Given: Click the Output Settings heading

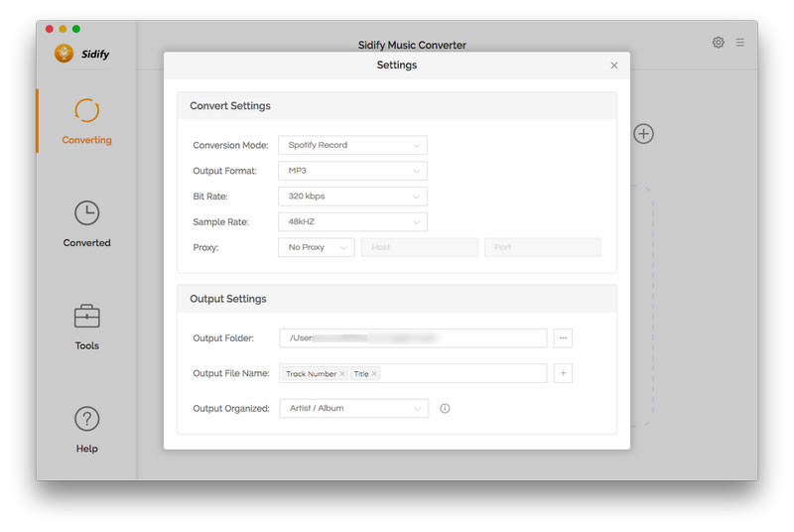Looking at the screenshot, I should [x=228, y=299].
